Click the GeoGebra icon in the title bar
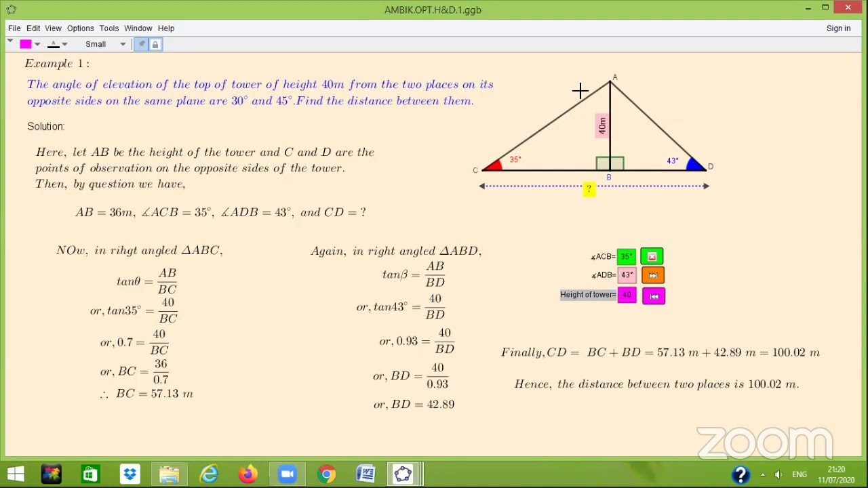Image resolution: width=868 pixels, height=488 pixels. [12, 9]
